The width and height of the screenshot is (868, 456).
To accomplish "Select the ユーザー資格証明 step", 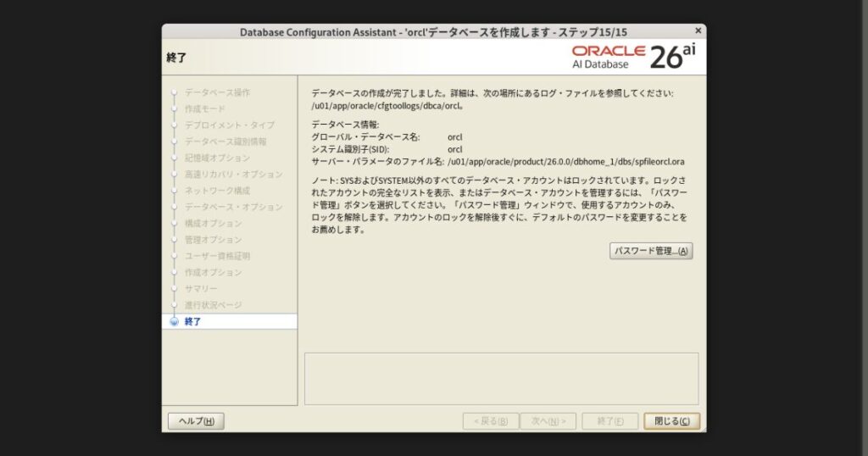I will [x=217, y=256].
